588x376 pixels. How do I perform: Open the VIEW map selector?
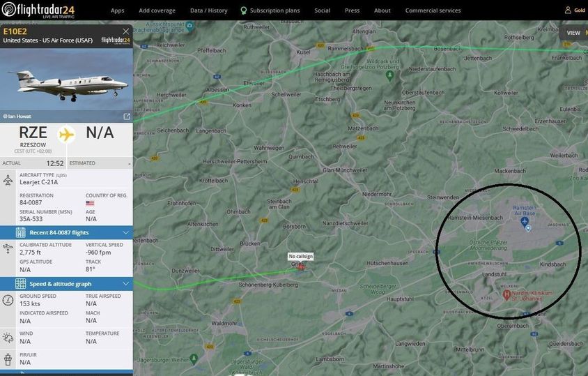(573, 33)
